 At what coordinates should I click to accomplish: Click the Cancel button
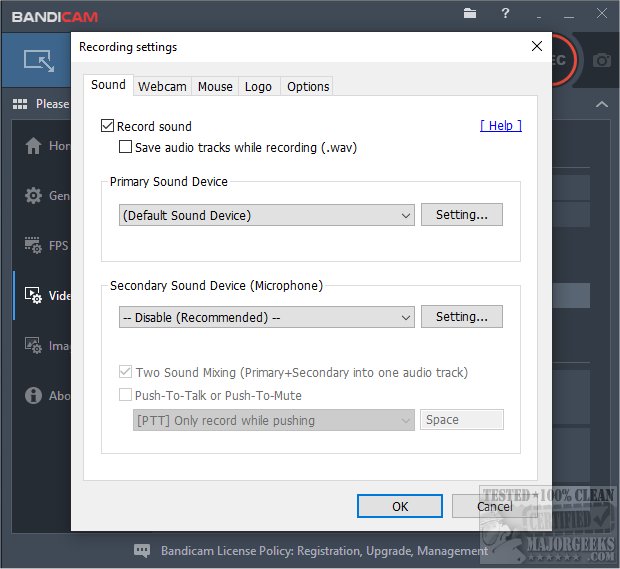coord(494,506)
